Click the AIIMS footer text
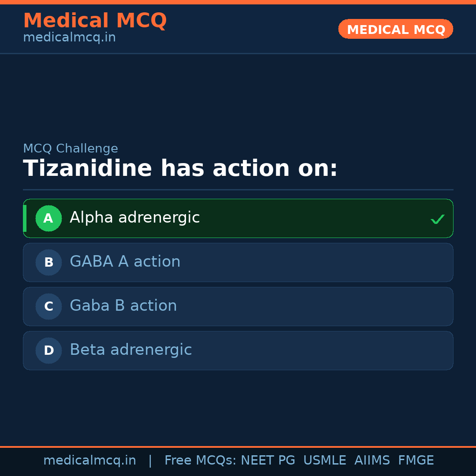Image resolution: width=476 pixels, height=476 pixels. (x=372, y=461)
